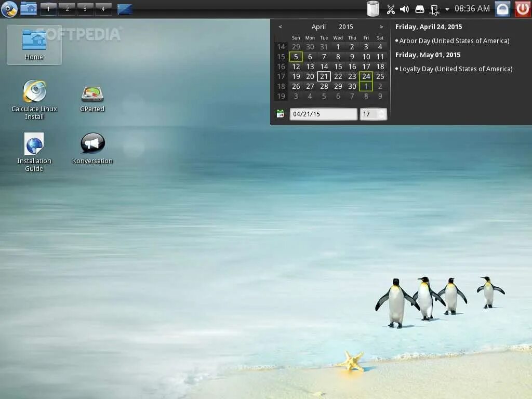Open the Installation Guide desktop icon
The height and width of the screenshot is (399, 532).
click(34, 152)
